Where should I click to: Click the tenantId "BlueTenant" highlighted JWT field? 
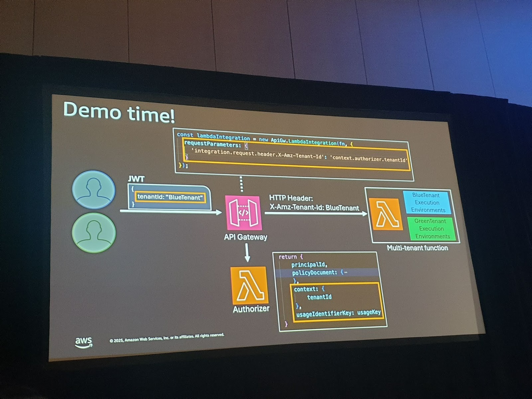point(170,197)
